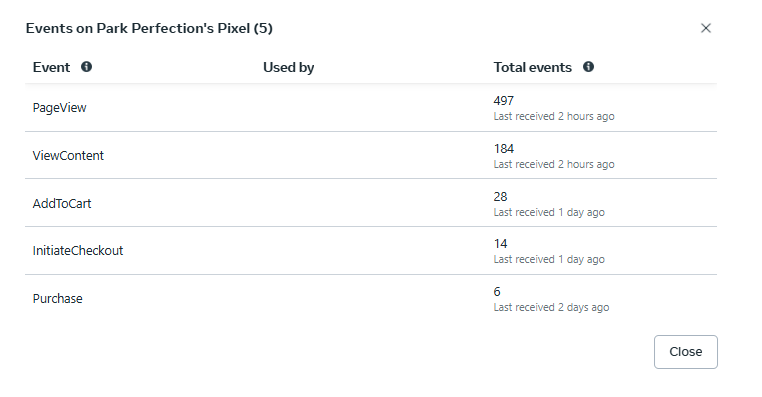Viewport: 762px width, 397px height.
Task: Click the info icon beside Total events
Action: 588,67
